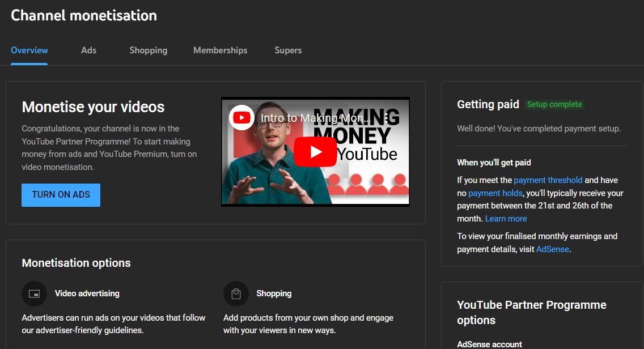Open the Overview tab
Viewport: 644px width, 349px height.
point(29,50)
